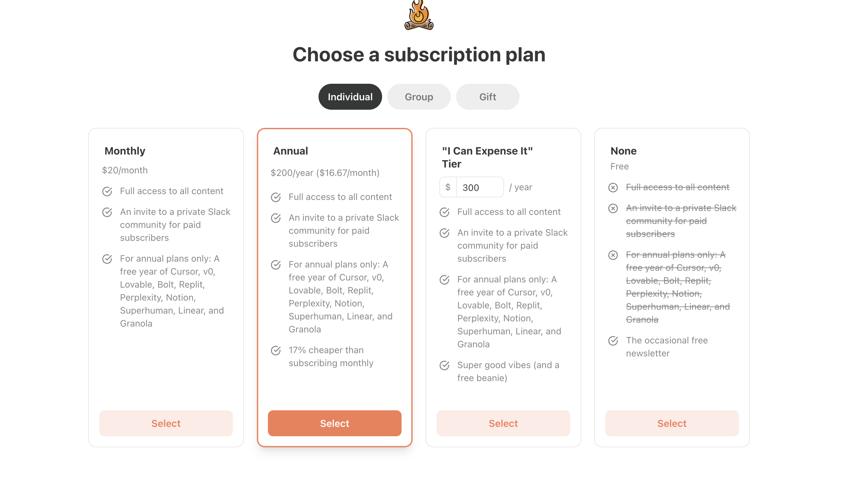Switch to the Group plan tab
The image size is (868, 496).
click(x=419, y=97)
